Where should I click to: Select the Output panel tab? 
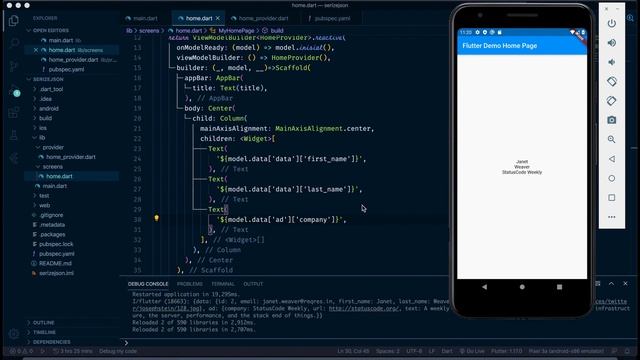(253, 284)
